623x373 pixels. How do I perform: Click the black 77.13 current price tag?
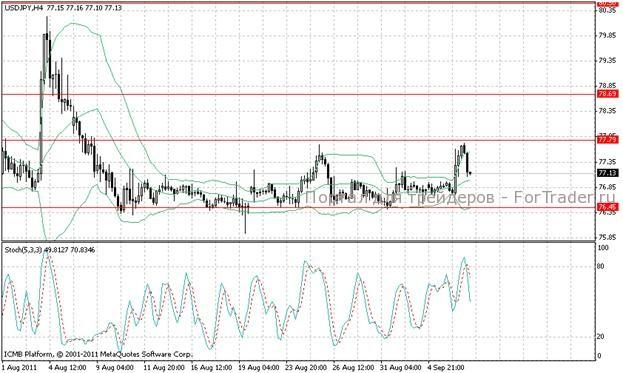(608, 173)
